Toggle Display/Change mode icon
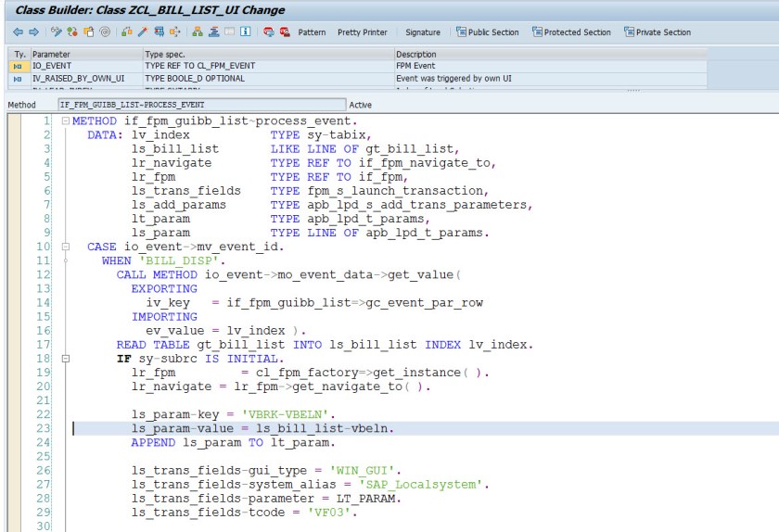779x532 pixels. (x=57, y=32)
